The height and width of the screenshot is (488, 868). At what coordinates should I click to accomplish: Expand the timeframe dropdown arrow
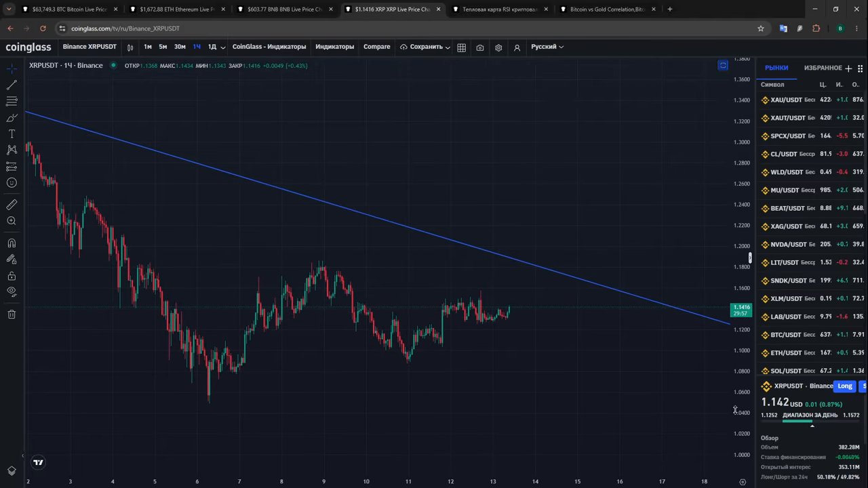pyautogui.click(x=222, y=47)
